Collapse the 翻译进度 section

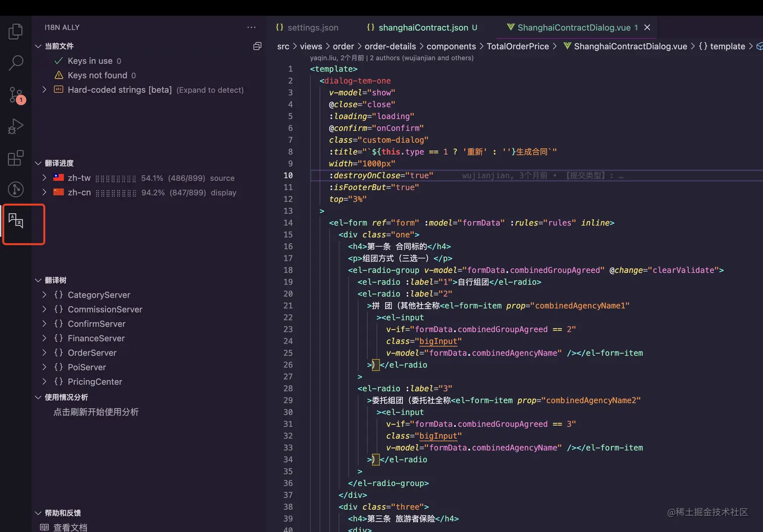pyautogui.click(x=38, y=163)
